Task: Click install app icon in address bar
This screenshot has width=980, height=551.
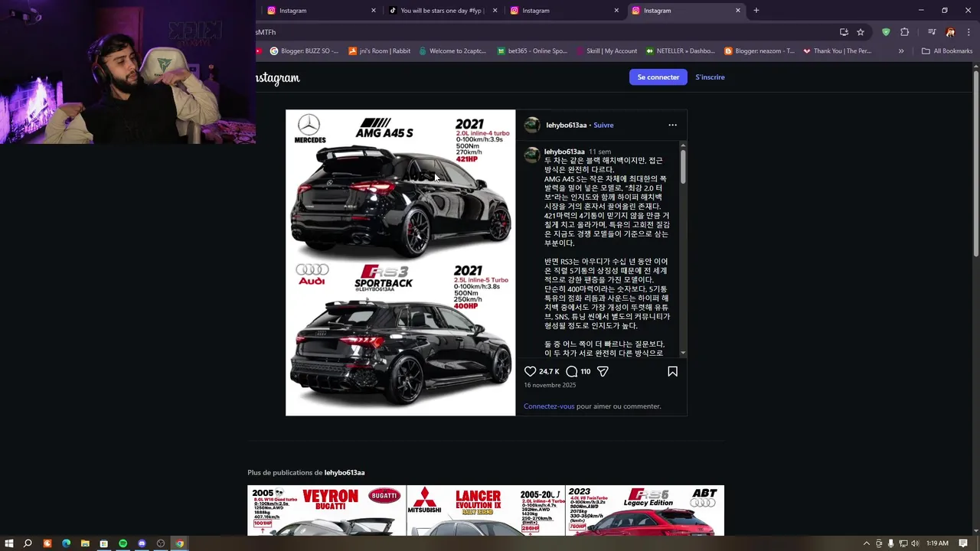Action: (844, 32)
